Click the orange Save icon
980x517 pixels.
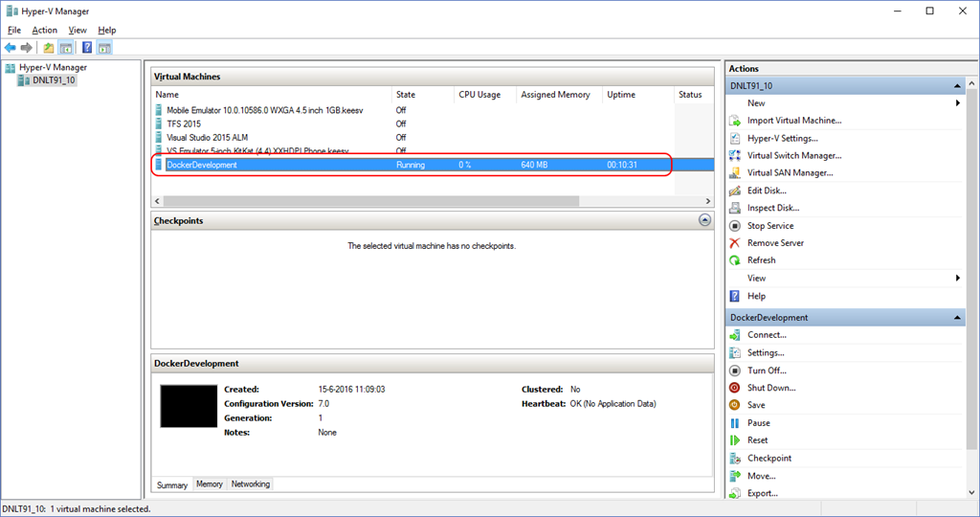[735, 405]
